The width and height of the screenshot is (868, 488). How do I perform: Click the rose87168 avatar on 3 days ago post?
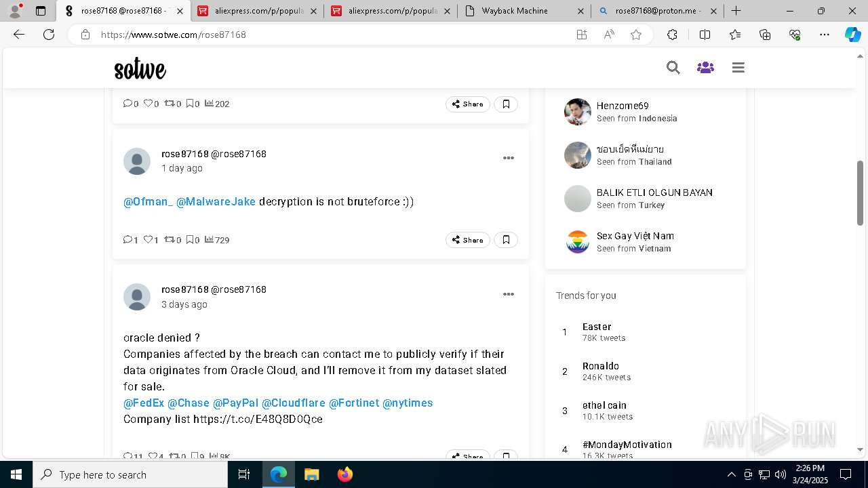pyautogui.click(x=137, y=297)
